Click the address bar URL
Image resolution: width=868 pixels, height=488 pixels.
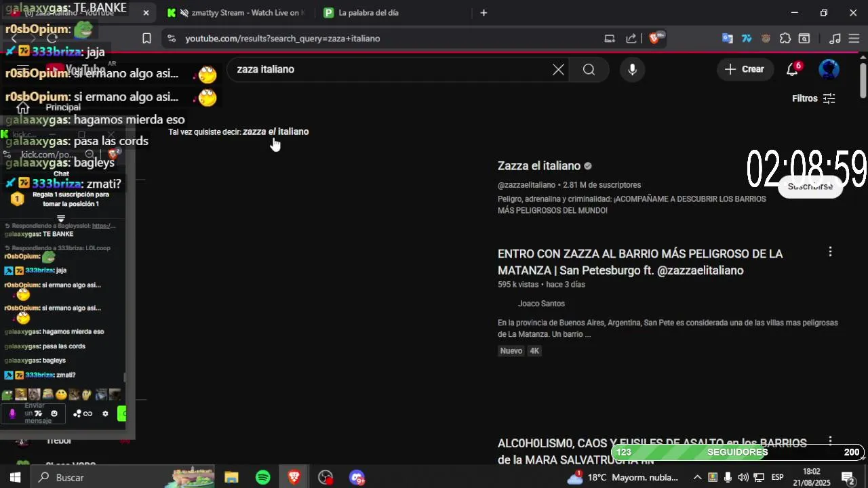(x=283, y=39)
